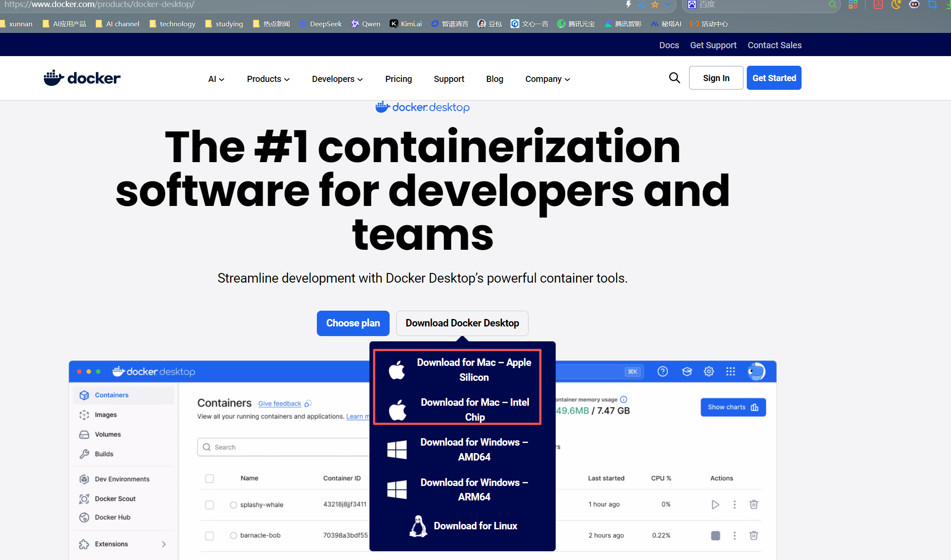Open the Support page
951x560 pixels.
[x=449, y=79]
